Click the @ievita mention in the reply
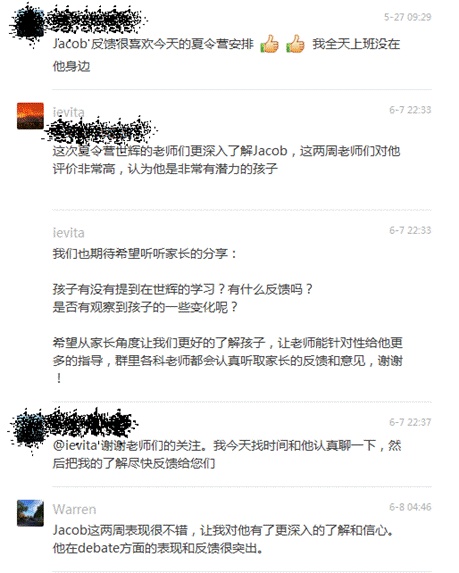Image resolution: width=459 pixels, height=573 pixels. point(75,445)
